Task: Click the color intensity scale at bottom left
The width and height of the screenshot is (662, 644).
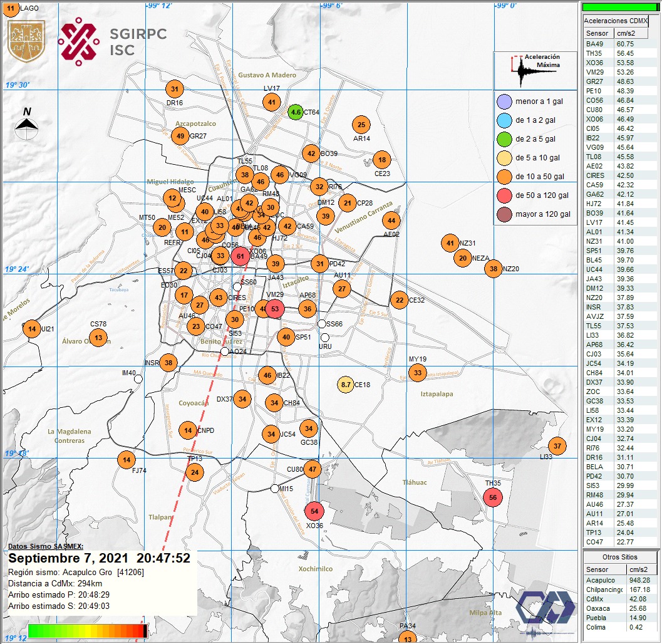Action: coord(88,633)
